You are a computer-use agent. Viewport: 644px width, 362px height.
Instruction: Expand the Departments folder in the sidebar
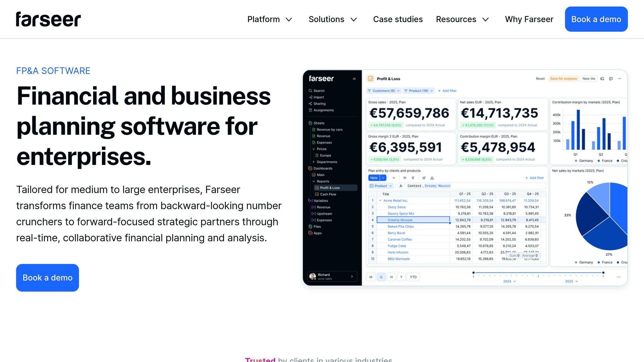coord(314,162)
